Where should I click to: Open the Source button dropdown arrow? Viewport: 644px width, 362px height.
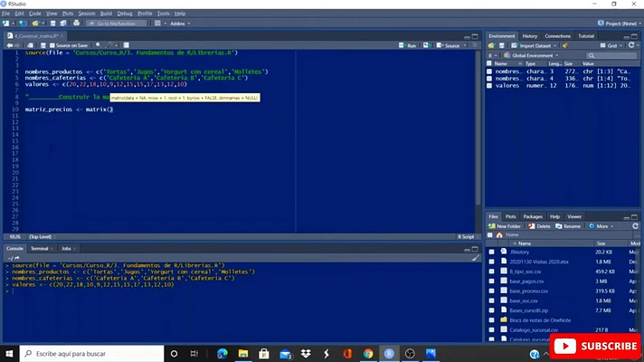pos(465,45)
